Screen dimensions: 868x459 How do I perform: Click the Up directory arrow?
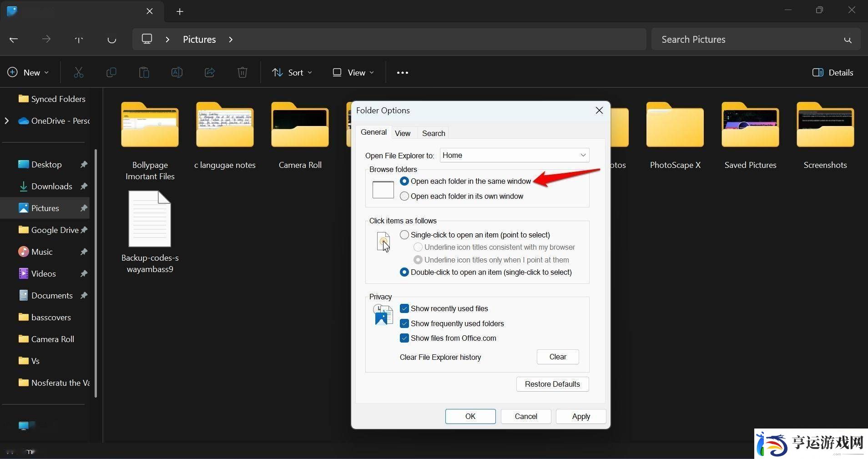79,40
